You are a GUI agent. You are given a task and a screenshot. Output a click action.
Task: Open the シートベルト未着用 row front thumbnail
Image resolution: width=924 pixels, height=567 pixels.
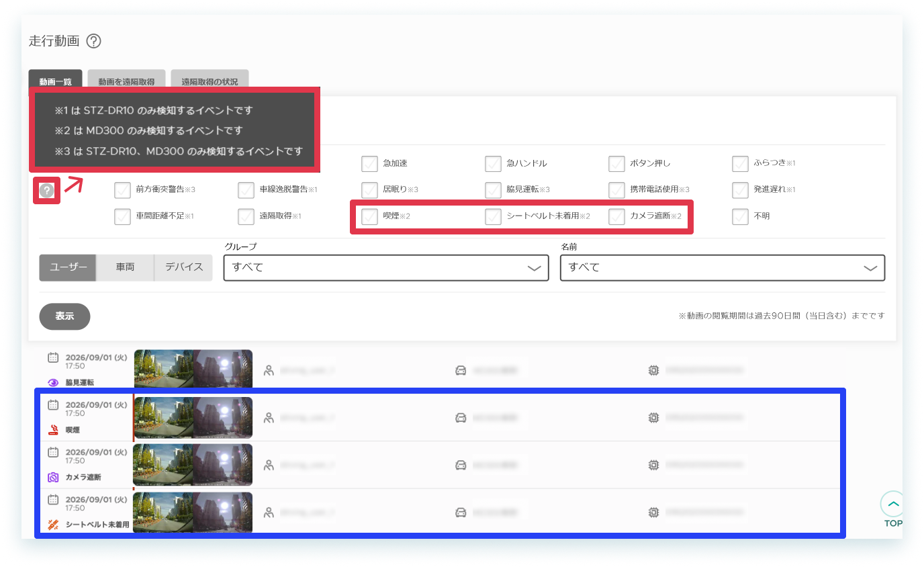164,512
